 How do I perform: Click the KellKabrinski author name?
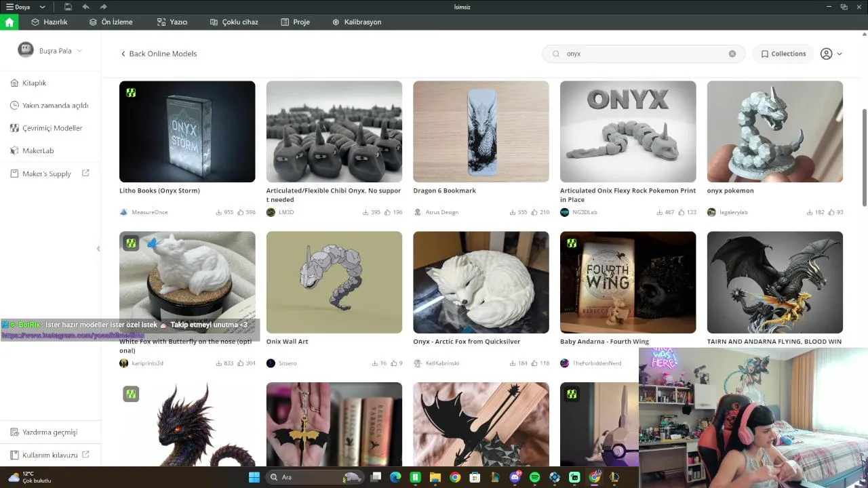pos(442,363)
